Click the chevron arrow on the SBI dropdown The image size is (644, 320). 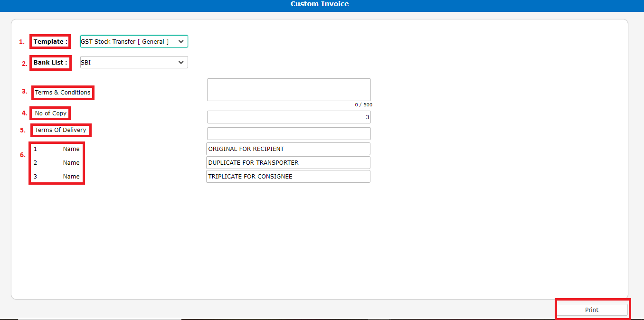(x=181, y=63)
